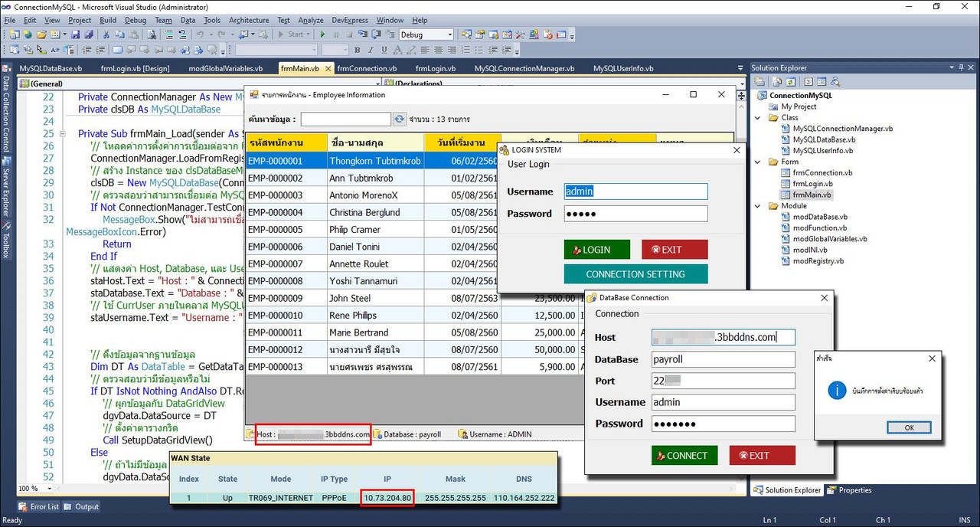The height and width of the screenshot is (527, 980).
Task: Click the Copy toolbar icon
Action: (x=120, y=34)
